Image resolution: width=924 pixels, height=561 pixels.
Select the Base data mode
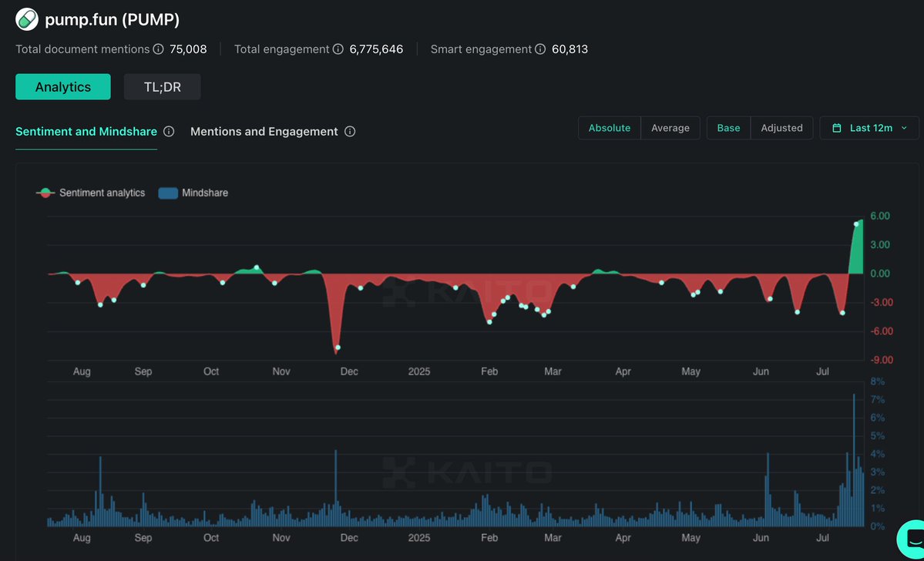coord(728,128)
